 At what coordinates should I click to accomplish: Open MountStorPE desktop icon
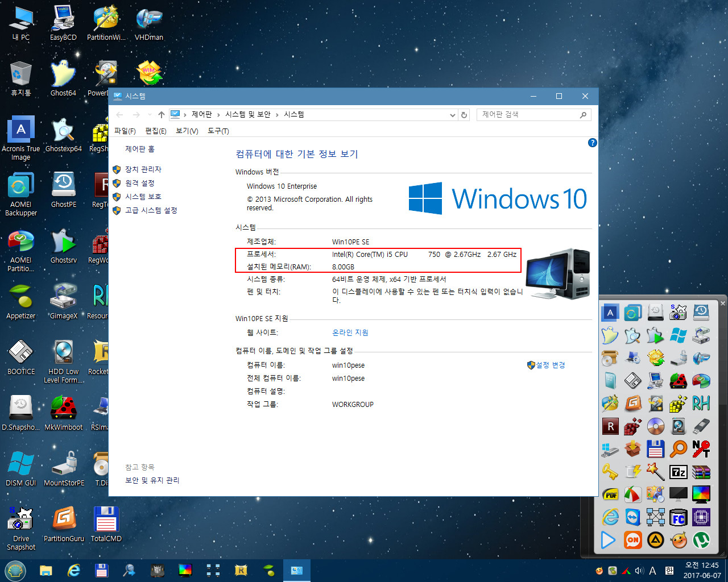[x=63, y=468]
